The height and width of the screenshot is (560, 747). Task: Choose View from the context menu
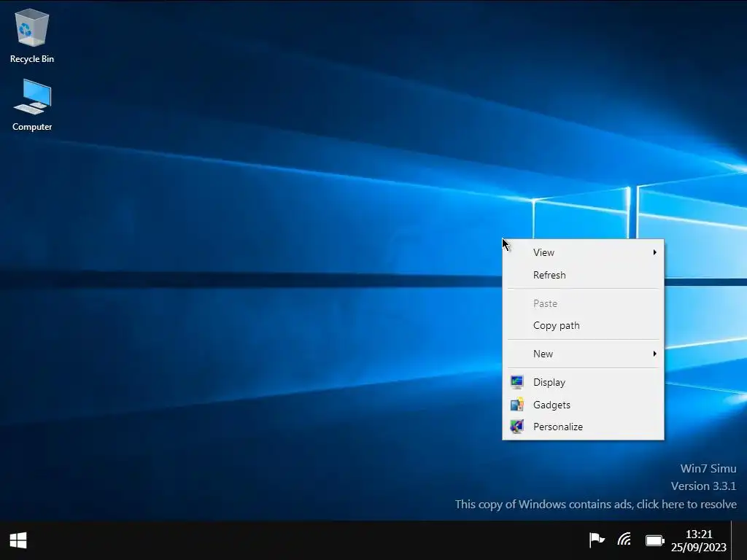click(x=583, y=252)
